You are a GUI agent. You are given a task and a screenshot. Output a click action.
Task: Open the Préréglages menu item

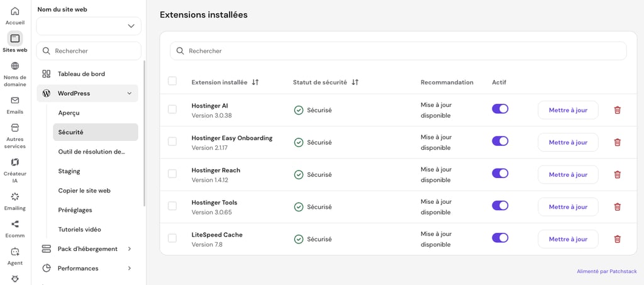pyautogui.click(x=96, y=210)
